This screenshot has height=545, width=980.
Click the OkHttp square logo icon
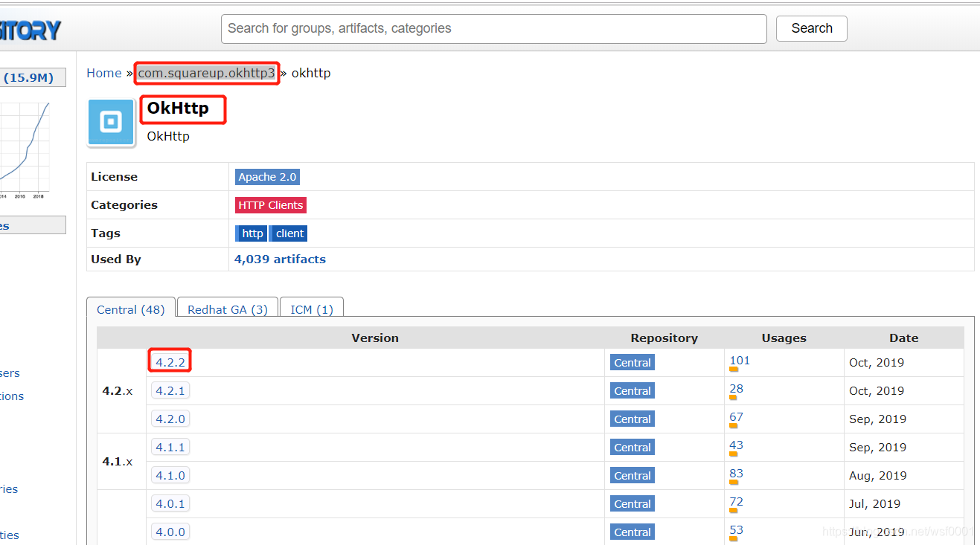[x=111, y=122]
